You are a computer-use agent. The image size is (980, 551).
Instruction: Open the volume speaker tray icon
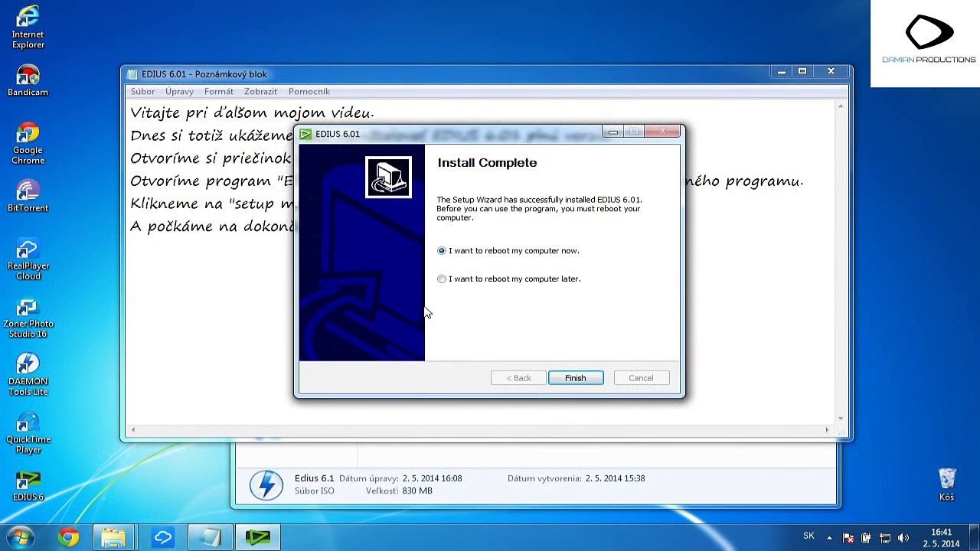tap(903, 538)
